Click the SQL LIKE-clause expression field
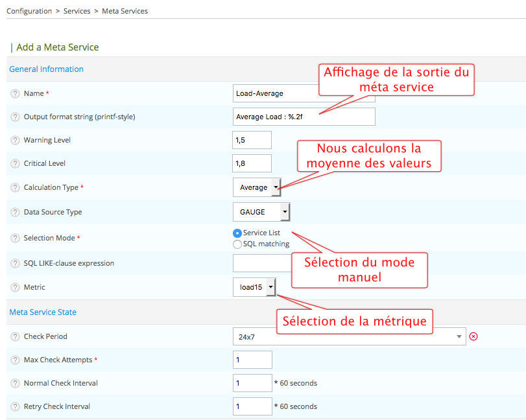This screenshot has height=420, width=526. [262, 263]
